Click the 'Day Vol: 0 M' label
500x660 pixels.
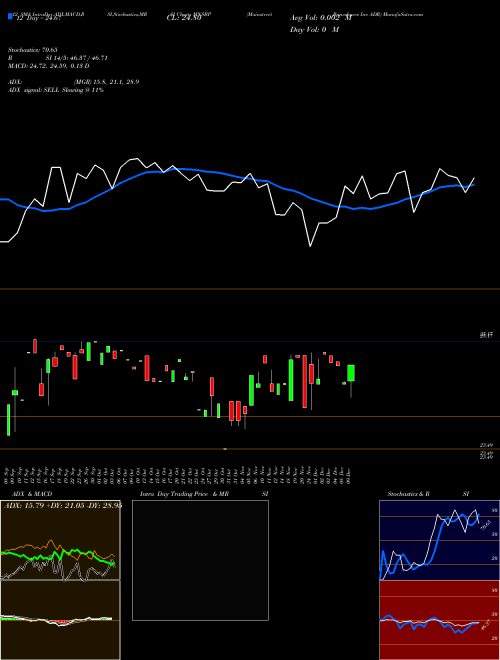[x=314, y=30]
